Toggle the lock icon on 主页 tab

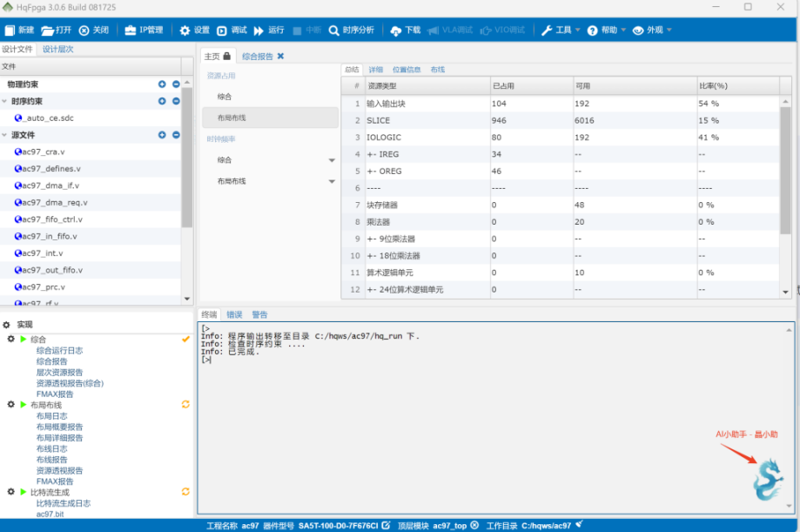pos(227,57)
